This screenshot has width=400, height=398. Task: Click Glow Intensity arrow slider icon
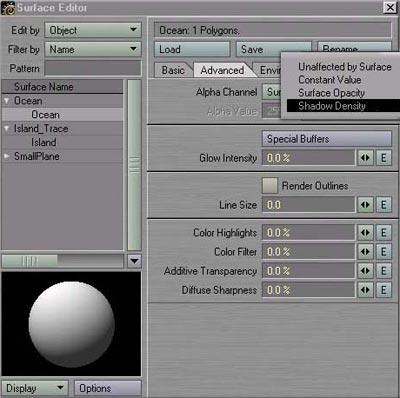point(365,158)
